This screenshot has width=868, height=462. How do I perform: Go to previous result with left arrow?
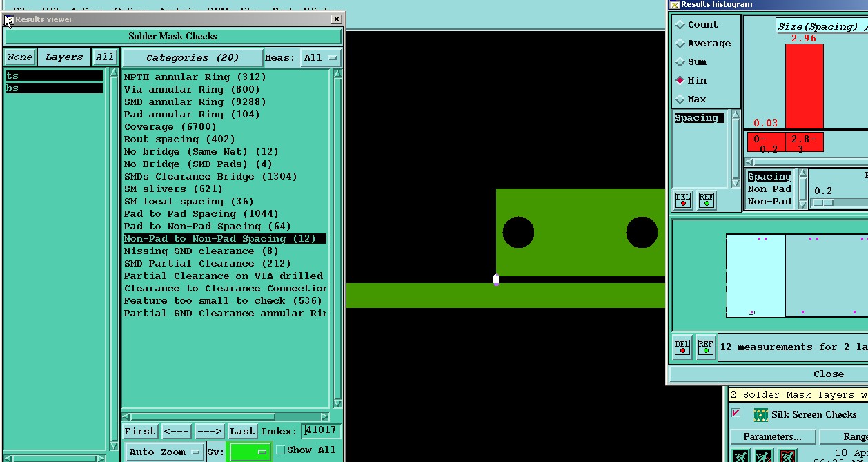point(176,431)
